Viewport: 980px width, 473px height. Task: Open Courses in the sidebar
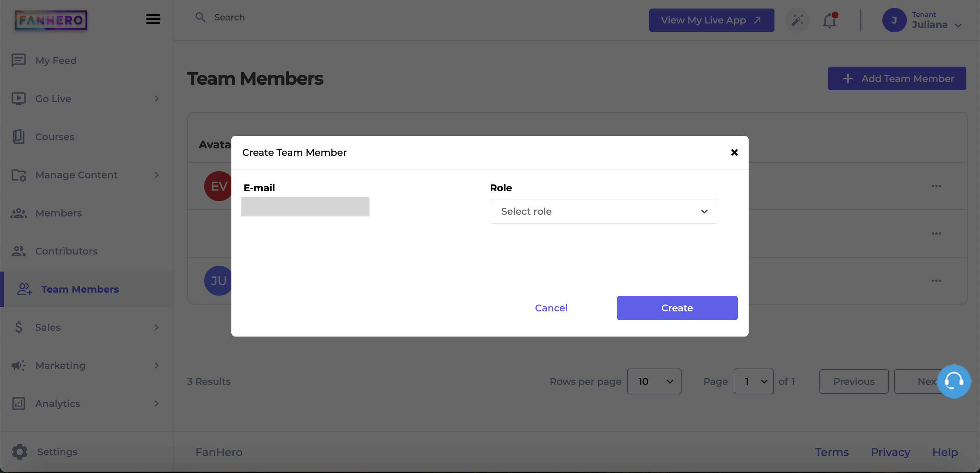click(55, 136)
